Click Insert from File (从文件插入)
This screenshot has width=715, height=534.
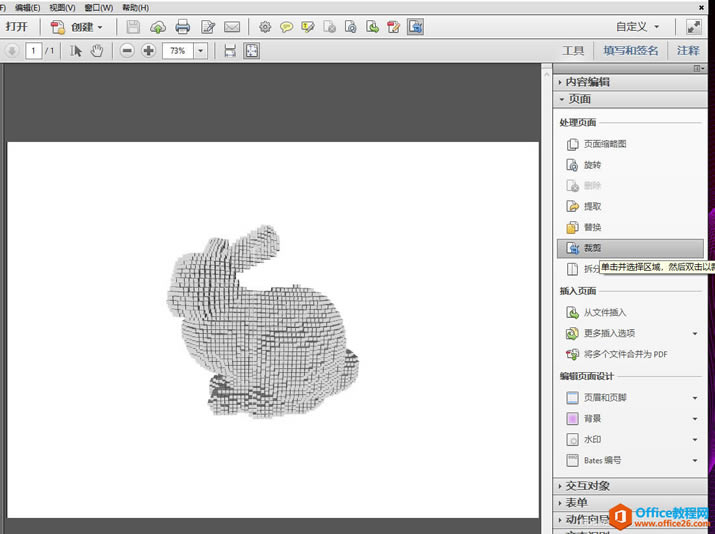[x=605, y=313]
